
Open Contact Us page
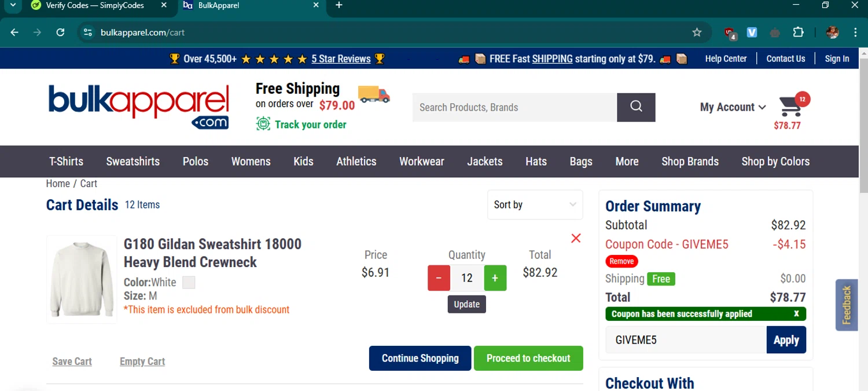[x=786, y=59]
